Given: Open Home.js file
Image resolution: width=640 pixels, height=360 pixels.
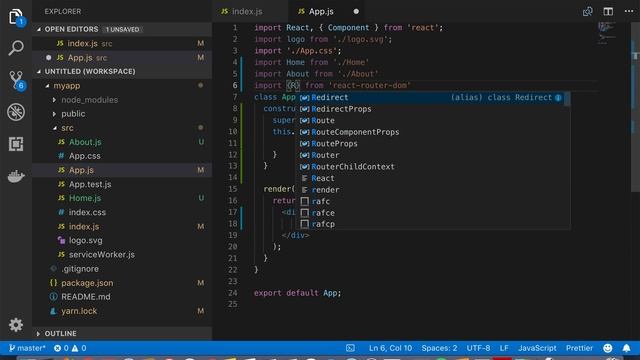Looking at the screenshot, I should [122, 198].
